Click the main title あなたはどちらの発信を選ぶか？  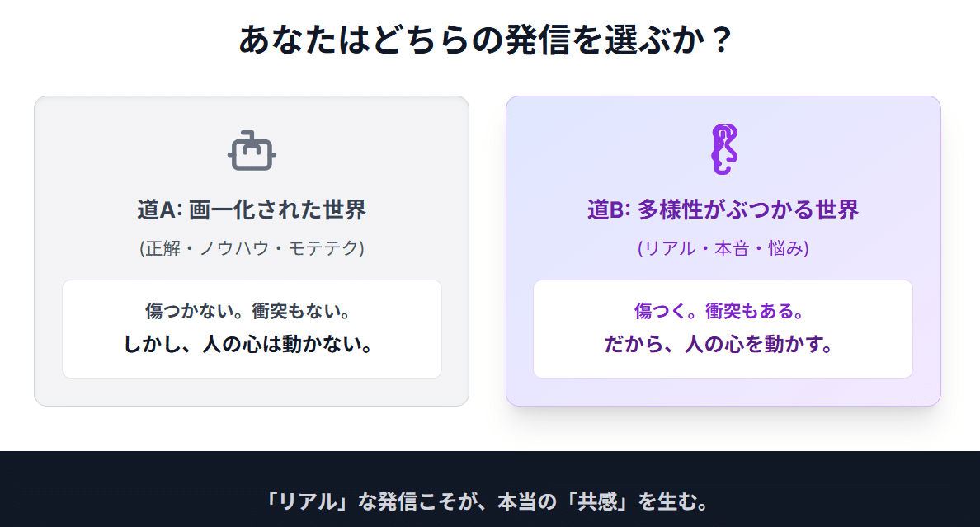point(486,40)
